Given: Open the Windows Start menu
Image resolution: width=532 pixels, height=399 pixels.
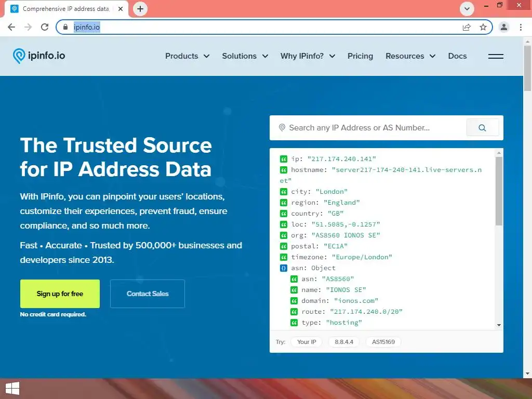Looking at the screenshot, I should (x=12, y=389).
